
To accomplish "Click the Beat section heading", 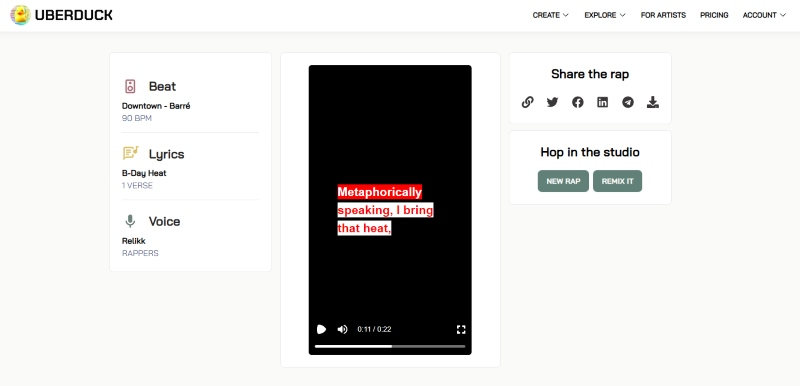I will point(162,86).
